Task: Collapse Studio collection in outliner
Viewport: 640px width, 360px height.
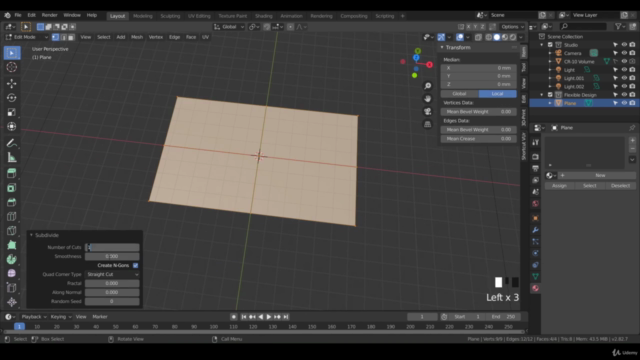Action: click(x=542, y=45)
